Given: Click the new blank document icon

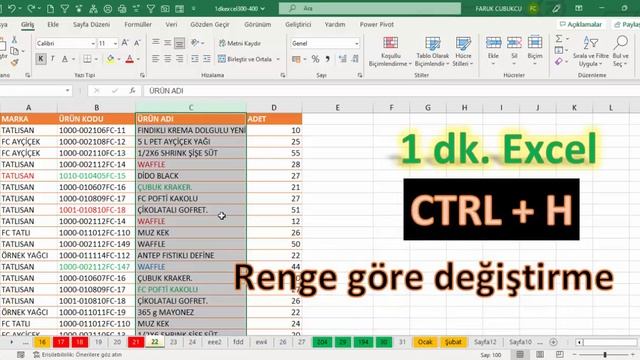Looking at the screenshot, I should 50,8.
